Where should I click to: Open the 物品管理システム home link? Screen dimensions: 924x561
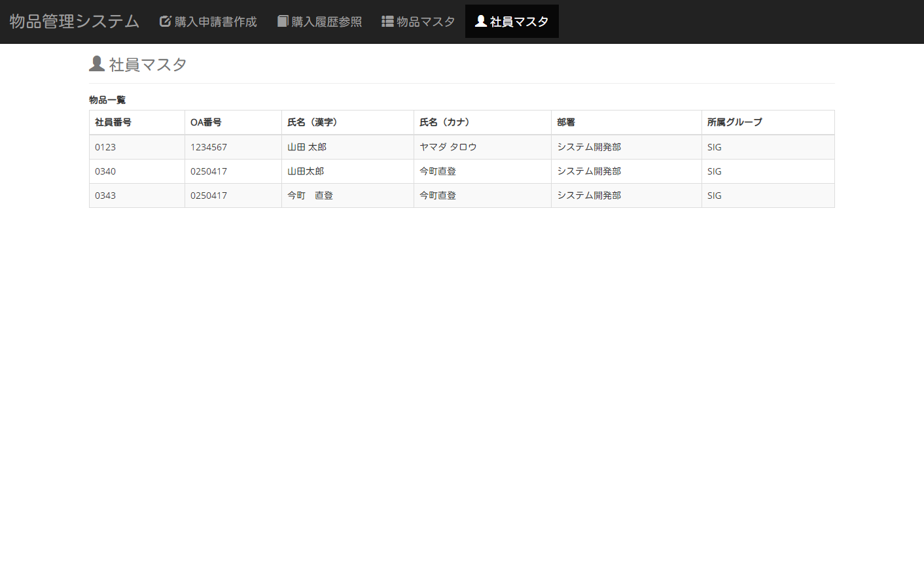tap(74, 21)
